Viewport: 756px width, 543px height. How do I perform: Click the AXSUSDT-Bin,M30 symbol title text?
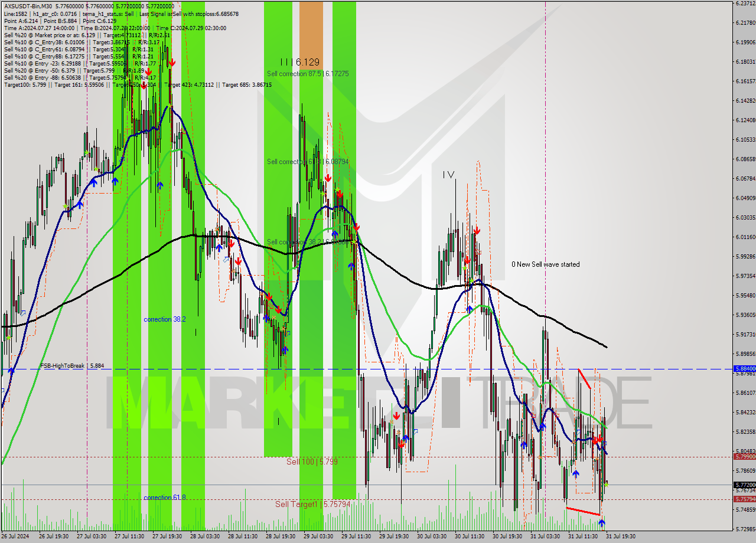click(x=27, y=6)
